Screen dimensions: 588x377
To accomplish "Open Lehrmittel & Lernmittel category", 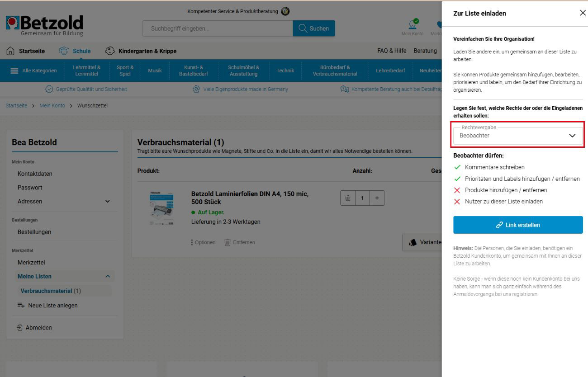I will click(x=86, y=71).
